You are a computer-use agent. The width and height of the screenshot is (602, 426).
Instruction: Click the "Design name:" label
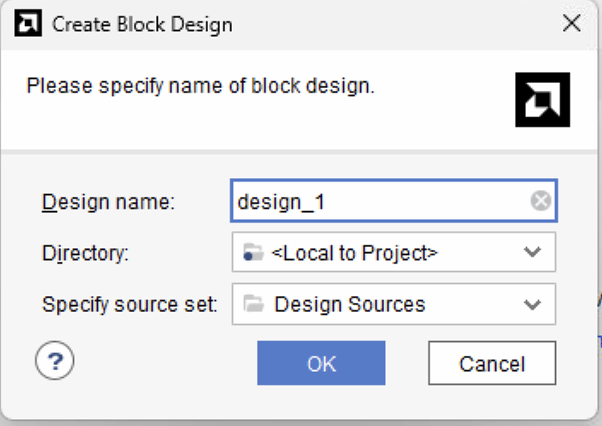108,202
